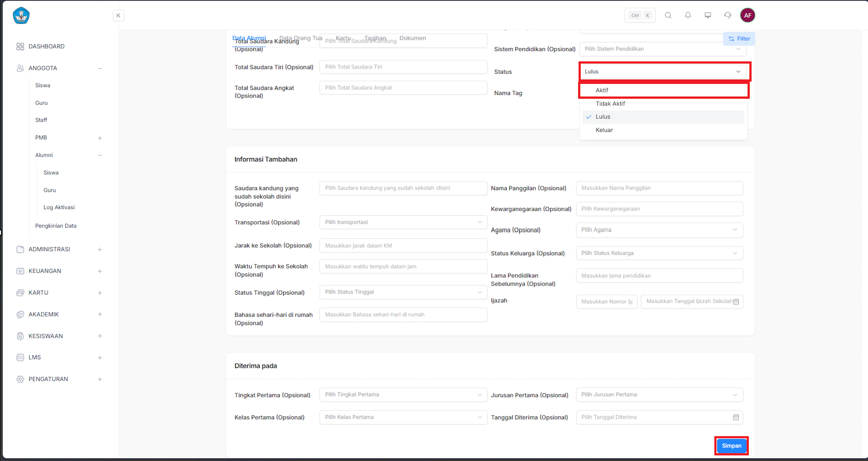
Task: Collapse the Alumni submenu minus icon
Action: tap(100, 155)
